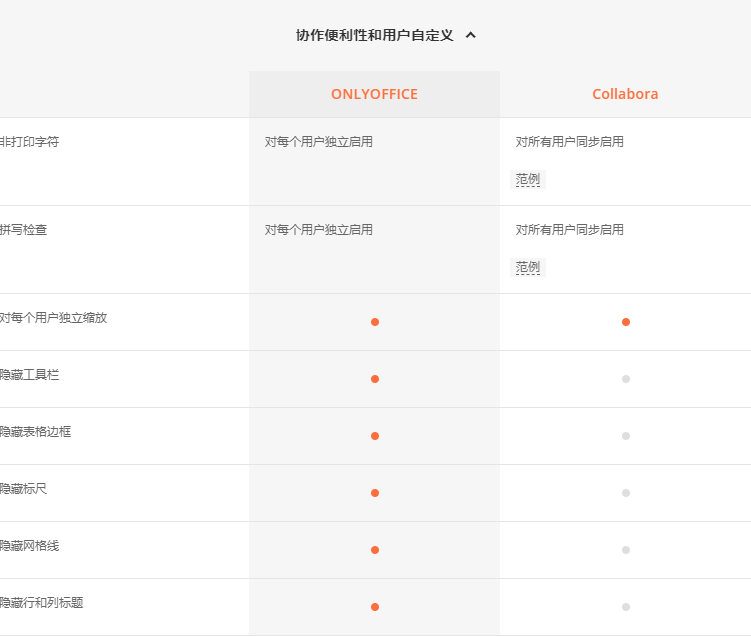Click Collabora 对所有用户同步启用 in 非打印字符 row
Screen dimensions: 751x636
[x=569, y=142]
